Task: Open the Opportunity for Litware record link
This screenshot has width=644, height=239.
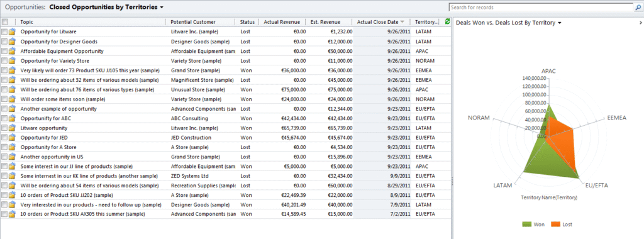Action: point(48,31)
